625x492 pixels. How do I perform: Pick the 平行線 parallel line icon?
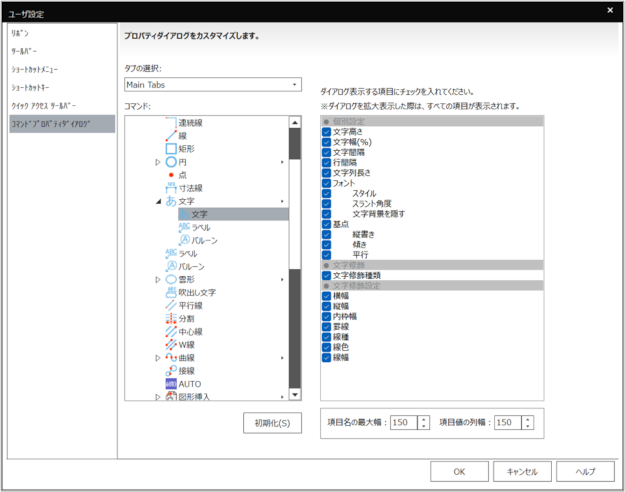pyautogui.click(x=170, y=305)
